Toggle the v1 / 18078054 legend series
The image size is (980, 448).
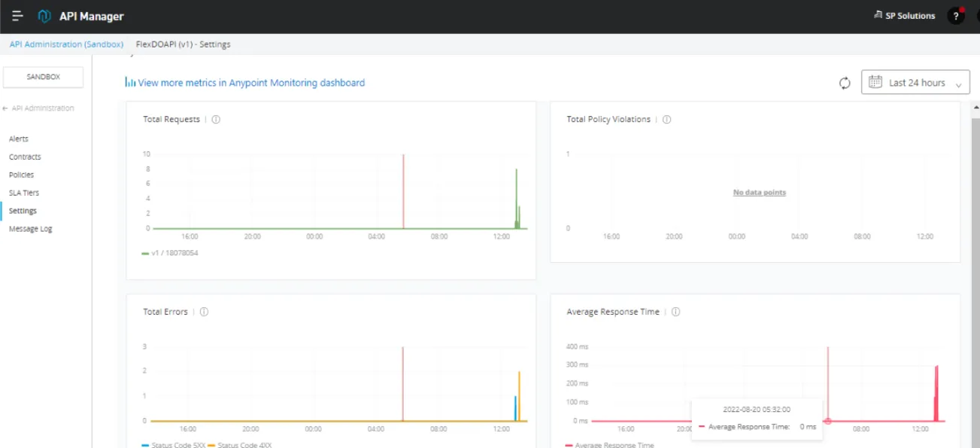tap(170, 253)
